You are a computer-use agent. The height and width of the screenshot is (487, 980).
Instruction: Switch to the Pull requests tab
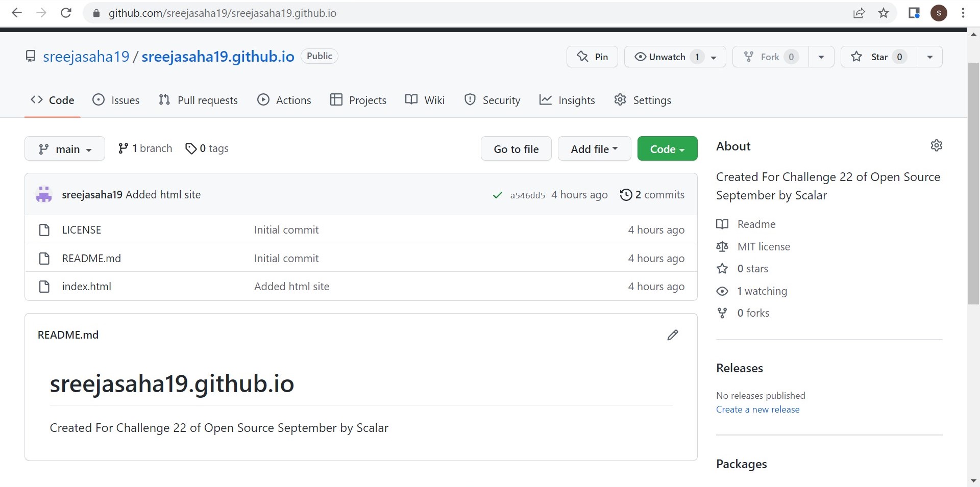coord(198,100)
